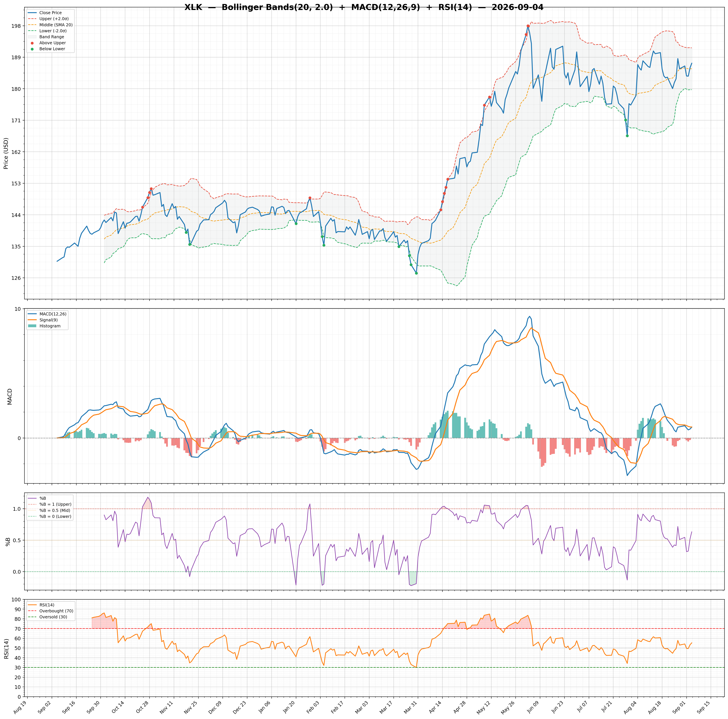Click the Band Range legend swatch
This screenshot has width=728, height=719.
(x=32, y=37)
